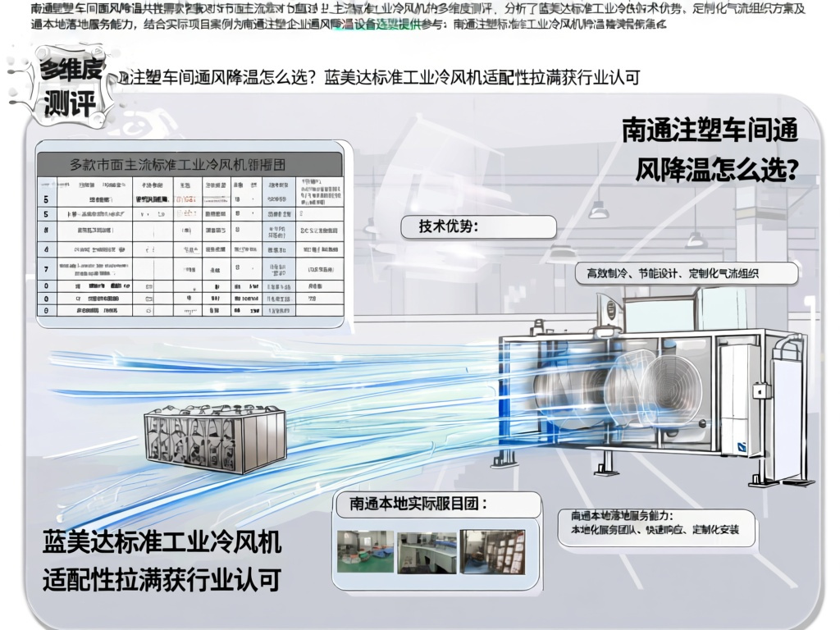840x630 pixels.
Task: Click the 多维度测评 splash badge
Action: [x=69, y=88]
